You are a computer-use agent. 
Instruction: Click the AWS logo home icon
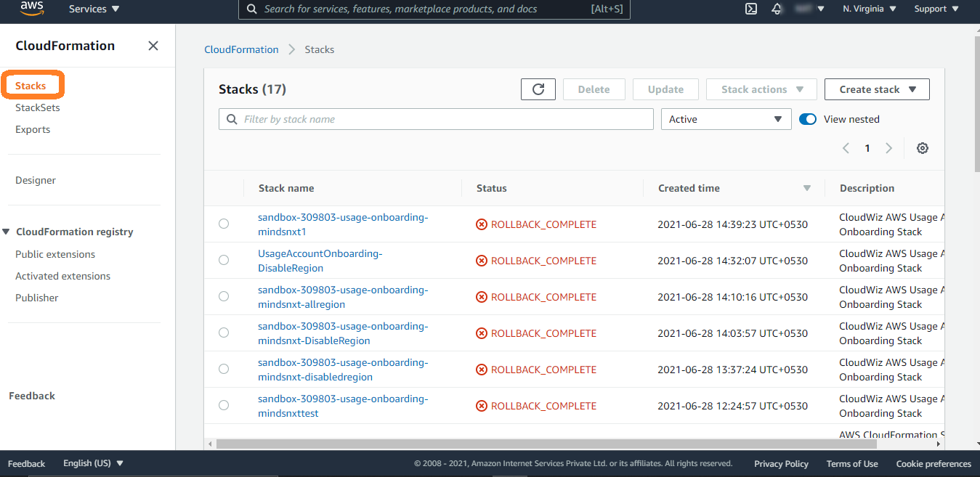point(33,9)
